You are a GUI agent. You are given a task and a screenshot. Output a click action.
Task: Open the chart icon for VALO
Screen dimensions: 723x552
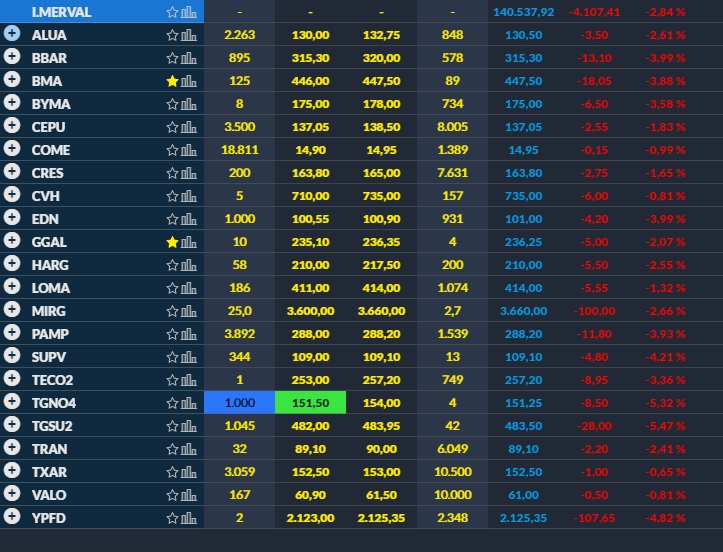tap(189, 495)
